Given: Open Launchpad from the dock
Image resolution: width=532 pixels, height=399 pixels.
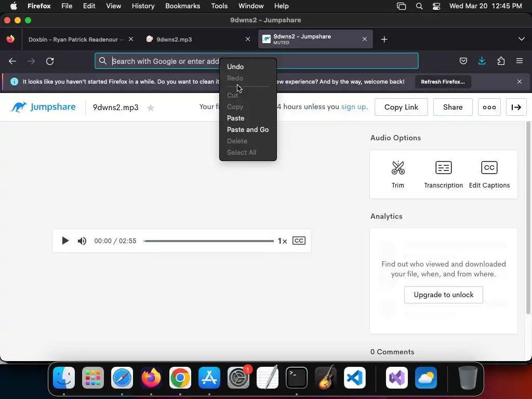Looking at the screenshot, I should 93,378.
